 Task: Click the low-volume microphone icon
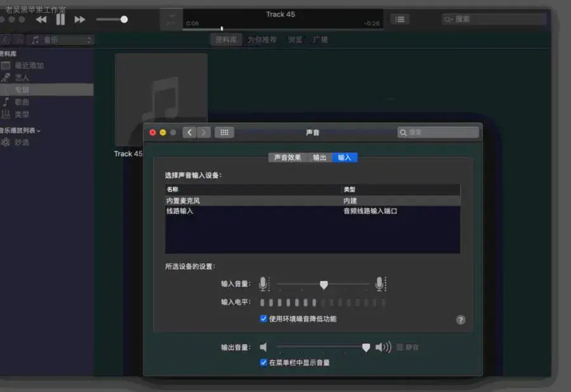pyautogui.click(x=264, y=284)
